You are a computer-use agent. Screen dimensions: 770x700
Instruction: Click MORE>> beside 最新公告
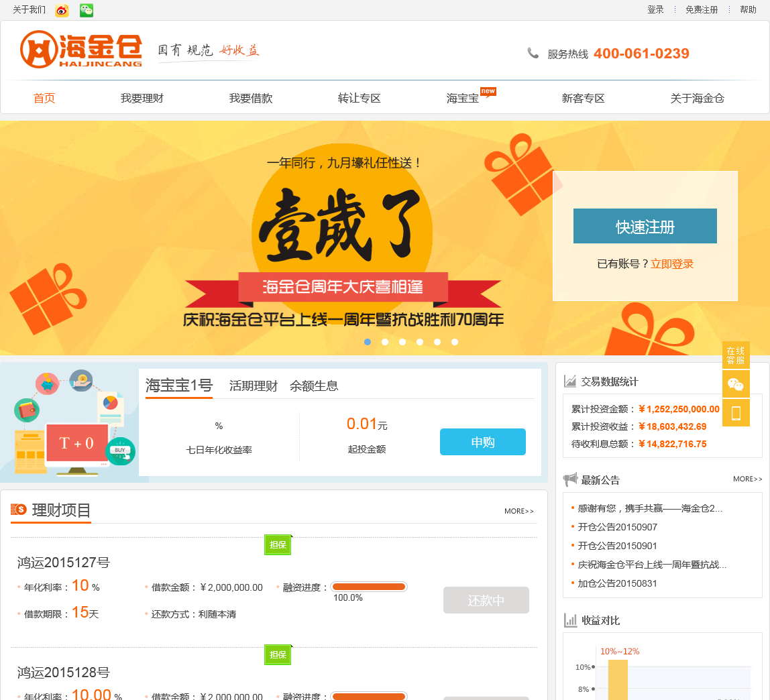coord(747,479)
